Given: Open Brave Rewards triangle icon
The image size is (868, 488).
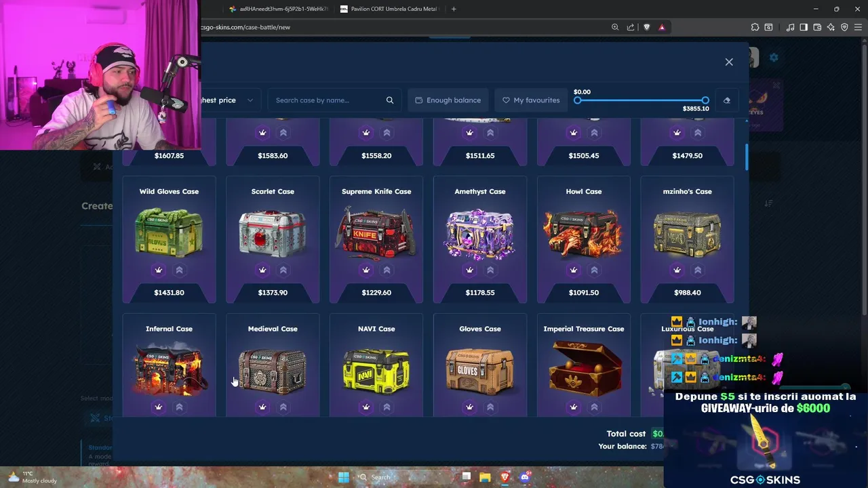Looking at the screenshot, I should pyautogui.click(x=662, y=27).
